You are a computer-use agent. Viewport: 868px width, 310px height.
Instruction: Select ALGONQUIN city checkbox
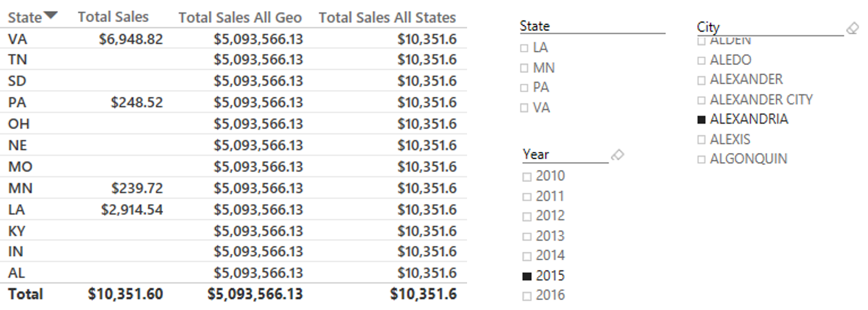(701, 160)
